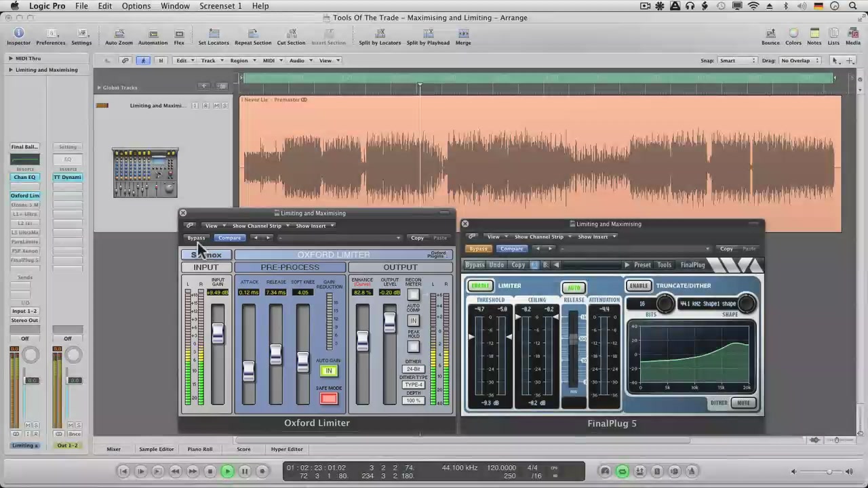Open the Edit local menu dropdown
The image size is (868, 488).
click(x=184, y=60)
